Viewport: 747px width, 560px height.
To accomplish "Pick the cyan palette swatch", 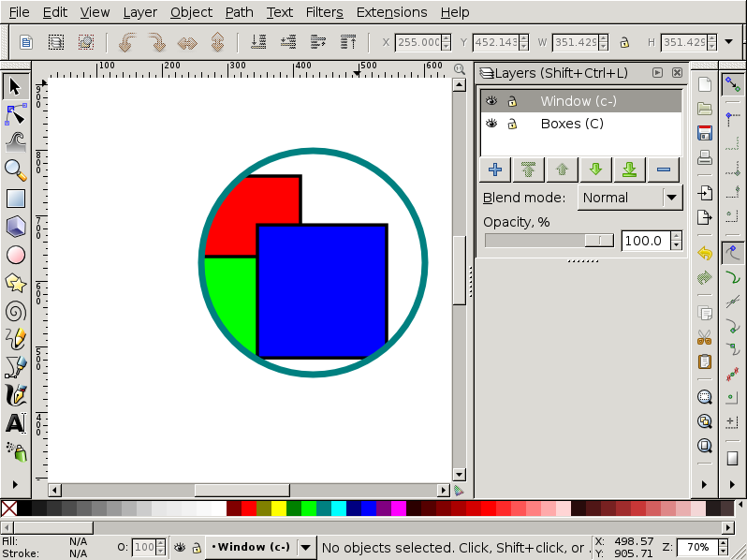I will click(x=338, y=508).
